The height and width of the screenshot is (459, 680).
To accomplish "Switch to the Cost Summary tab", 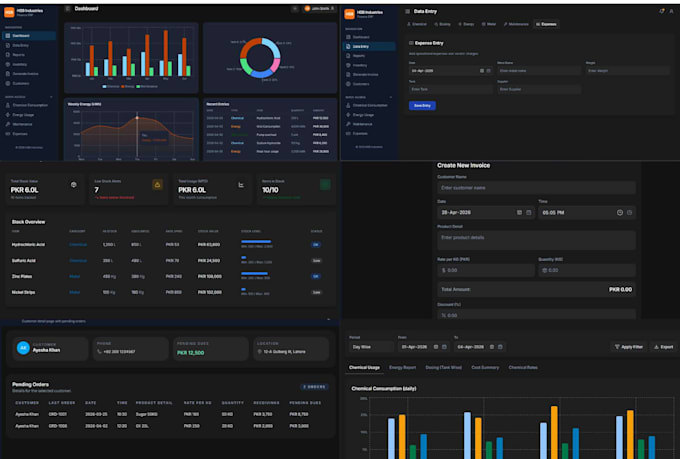I will 485,367.
